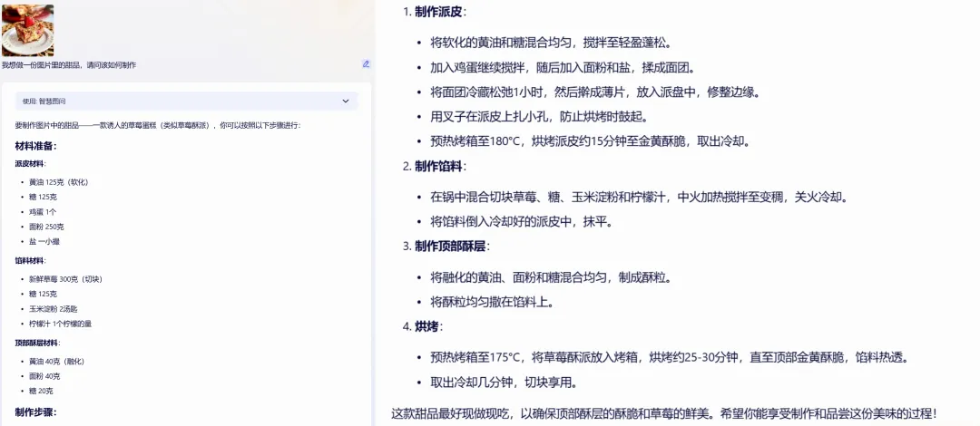Expand the 使用: 智慧图问 chevron arrow
Image resolution: width=980 pixels, height=426 pixels.
click(x=346, y=102)
